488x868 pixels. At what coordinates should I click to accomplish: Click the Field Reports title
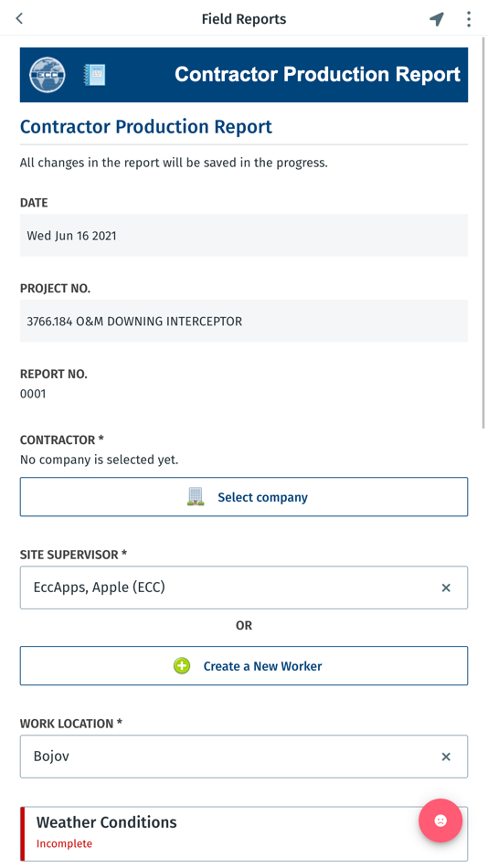(x=244, y=19)
